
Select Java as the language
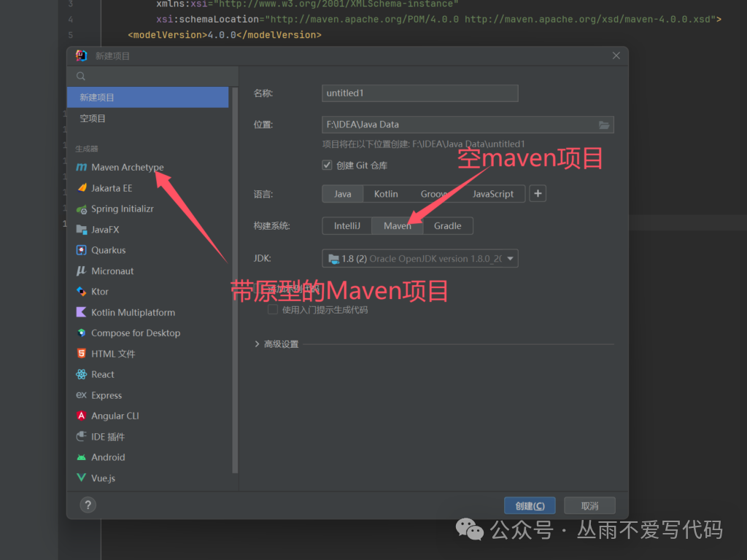[x=343, y=194]
